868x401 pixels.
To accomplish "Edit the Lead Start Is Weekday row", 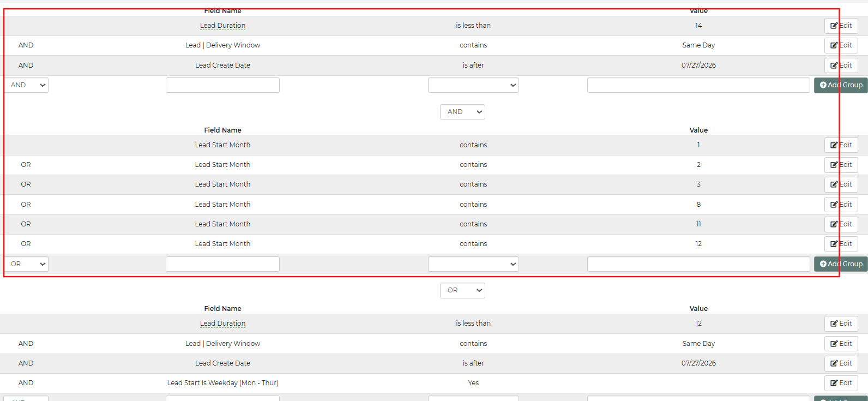I will 841,383.
